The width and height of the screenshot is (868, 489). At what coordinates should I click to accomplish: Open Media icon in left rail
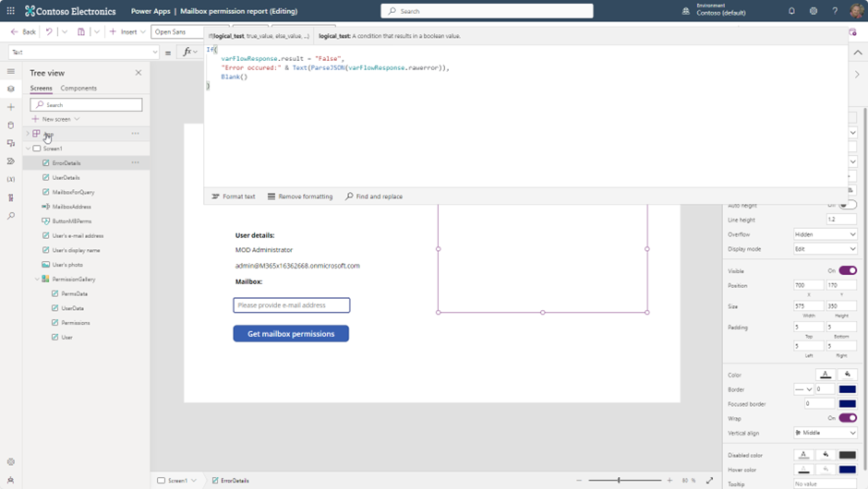(x=10, y=143)
